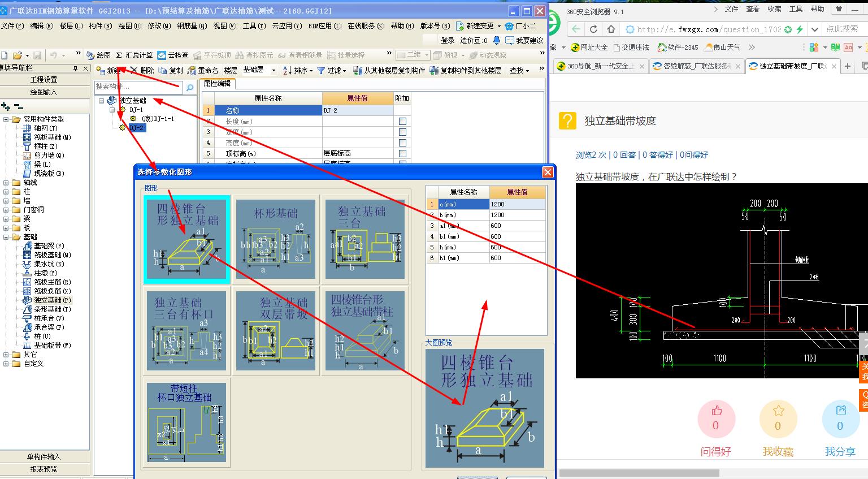Check the 附加 box for 高度 row
Screen dimensions: 868x479
pyautogui.click(x=402, y=143)
